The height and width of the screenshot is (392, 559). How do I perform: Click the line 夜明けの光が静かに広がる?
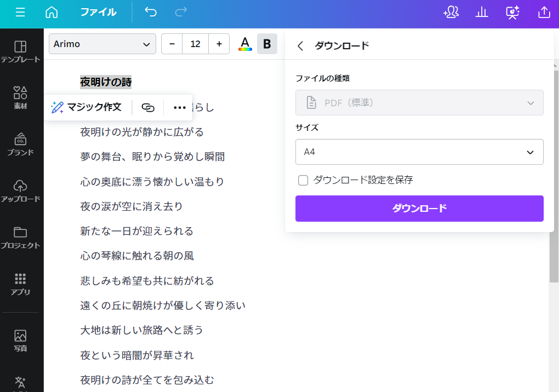point(142,132)
